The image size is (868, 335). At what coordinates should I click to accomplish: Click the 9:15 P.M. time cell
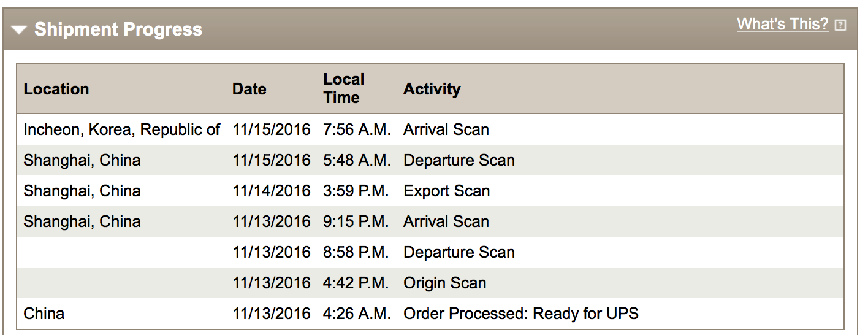(x=356, y=221)
